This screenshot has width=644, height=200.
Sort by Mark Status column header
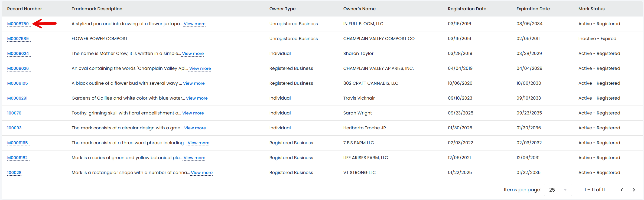591,9
